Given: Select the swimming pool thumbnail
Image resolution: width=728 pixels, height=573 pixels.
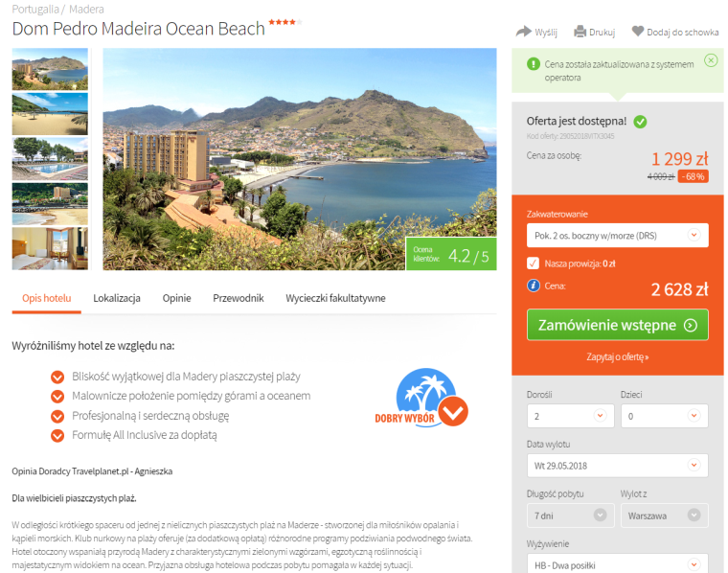Looking at the screenshot, I should coord(50,159).
